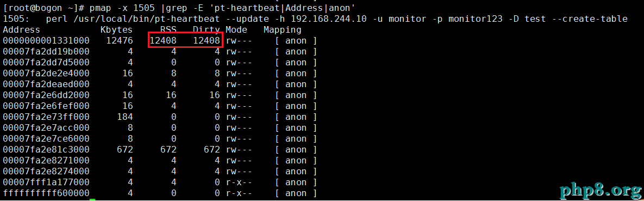Click the Mapping column header
This screenshot has height=201, width=644.
[x=282, y=29]
